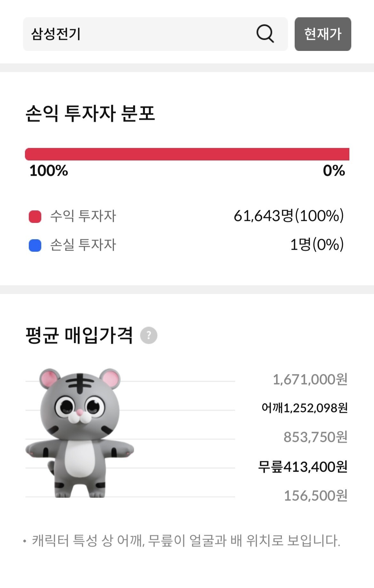Select the 무릎 413,400원 price label
The width and height of the screenshot is (374, 588).
(x=303, y=467)
